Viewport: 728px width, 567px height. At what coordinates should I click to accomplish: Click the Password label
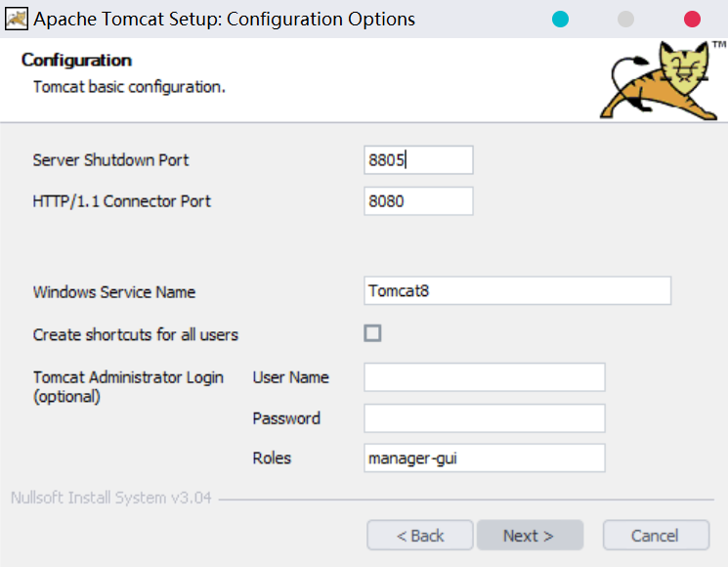pos(286,418)
